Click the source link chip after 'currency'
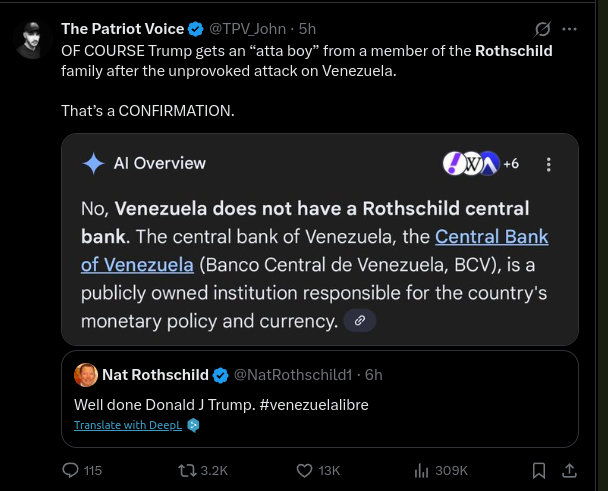Image resolution: width=608 pixels, height=491 pixels. [360, 321]
